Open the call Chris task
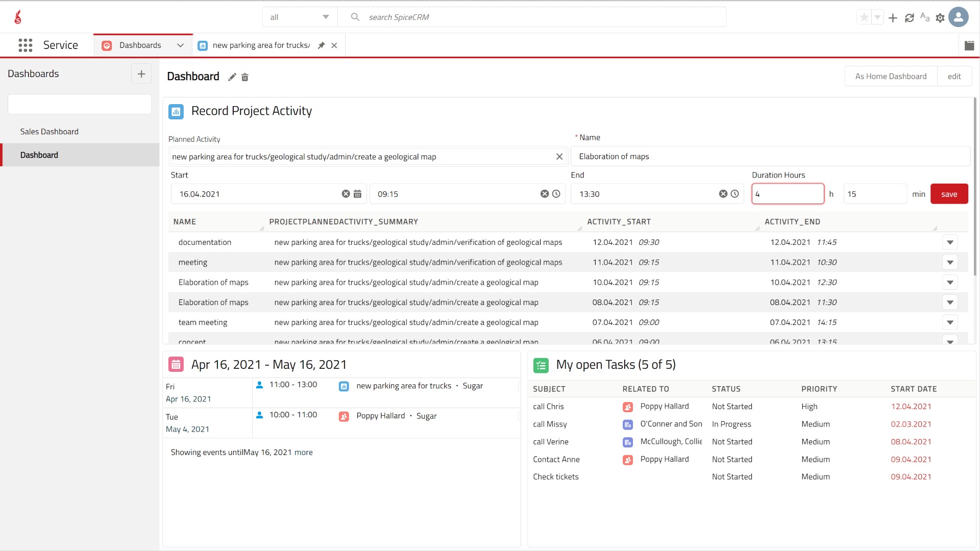 pyautogui.click(x=548, y=407)
